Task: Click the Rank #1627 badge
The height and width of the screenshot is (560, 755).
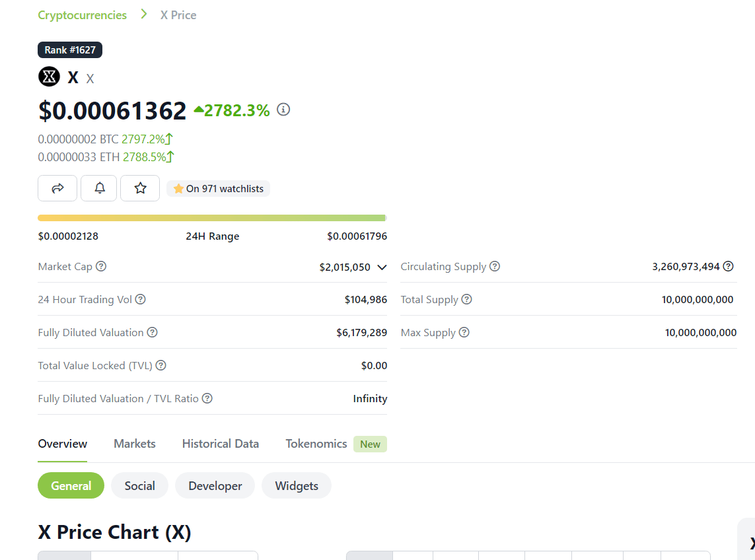Action: [x=70, y=50]
